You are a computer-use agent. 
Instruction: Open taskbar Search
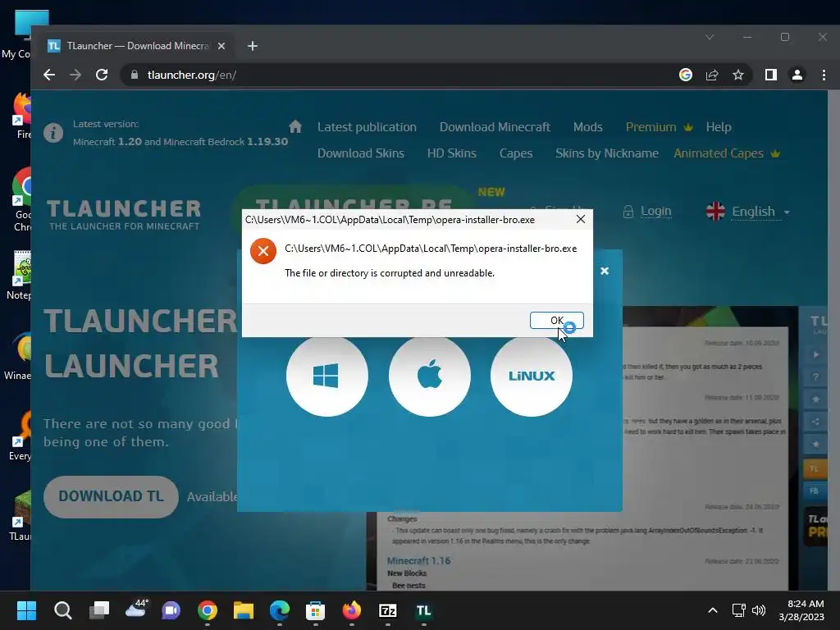pos(62,610)
